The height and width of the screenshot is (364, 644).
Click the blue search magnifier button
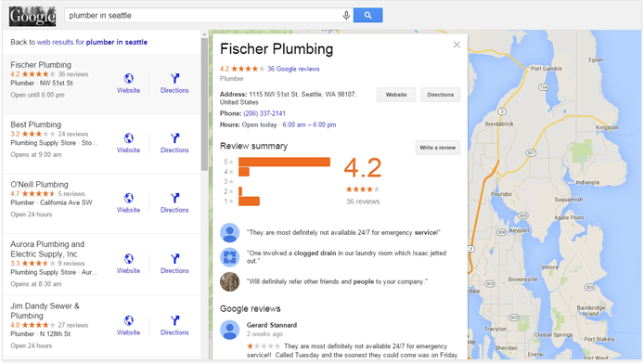click(x=367, y=16)
